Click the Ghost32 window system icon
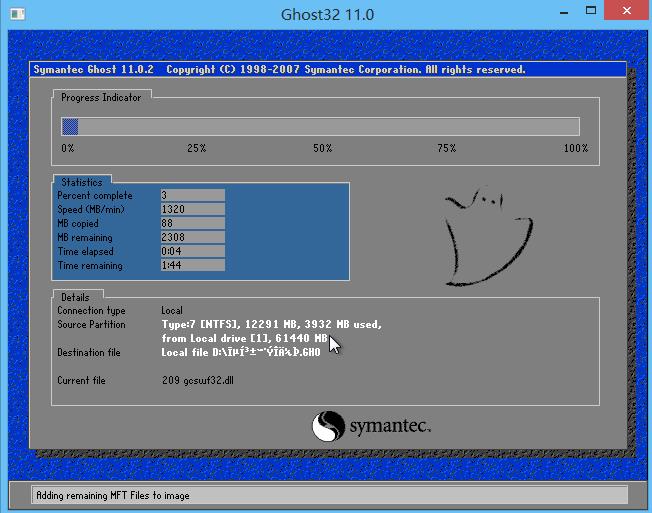This screenshot has width=652, height=513. 17,14
